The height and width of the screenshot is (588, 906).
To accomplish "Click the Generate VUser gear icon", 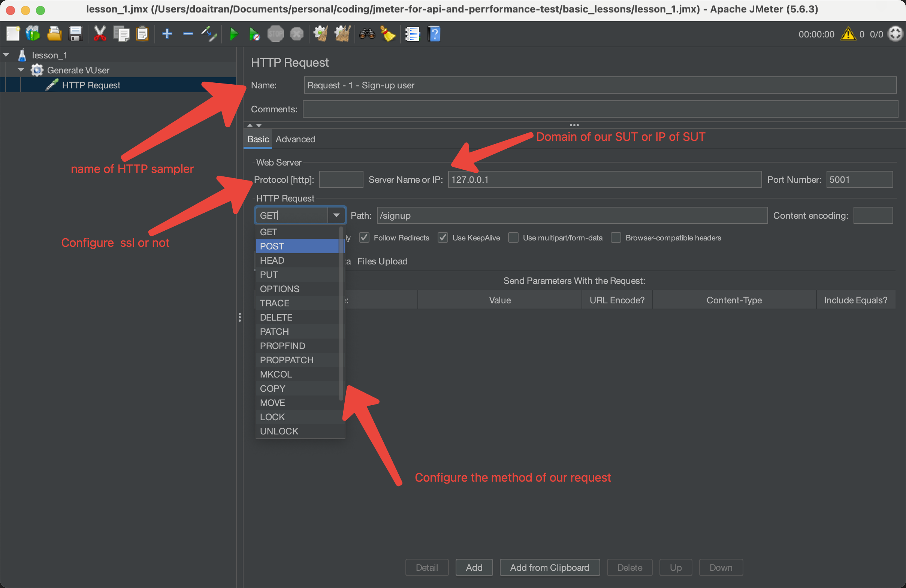I will coord(37,70).
